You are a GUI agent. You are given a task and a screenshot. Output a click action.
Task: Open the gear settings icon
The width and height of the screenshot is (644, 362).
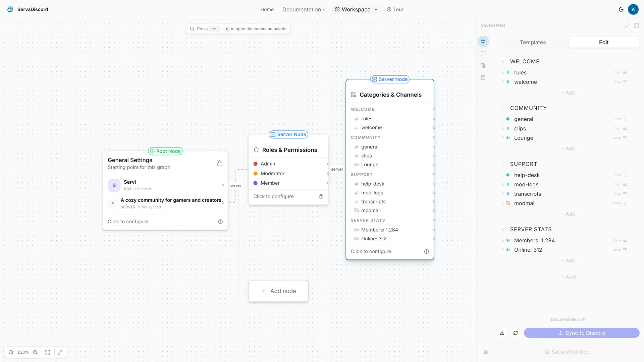486,352
